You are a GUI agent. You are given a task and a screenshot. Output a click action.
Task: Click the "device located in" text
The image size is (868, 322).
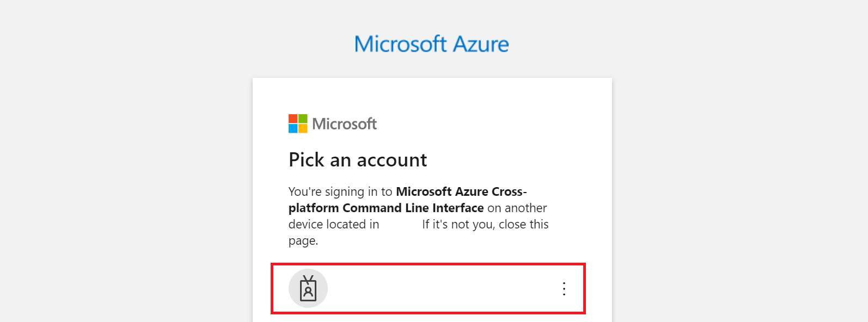coord(334,224)
